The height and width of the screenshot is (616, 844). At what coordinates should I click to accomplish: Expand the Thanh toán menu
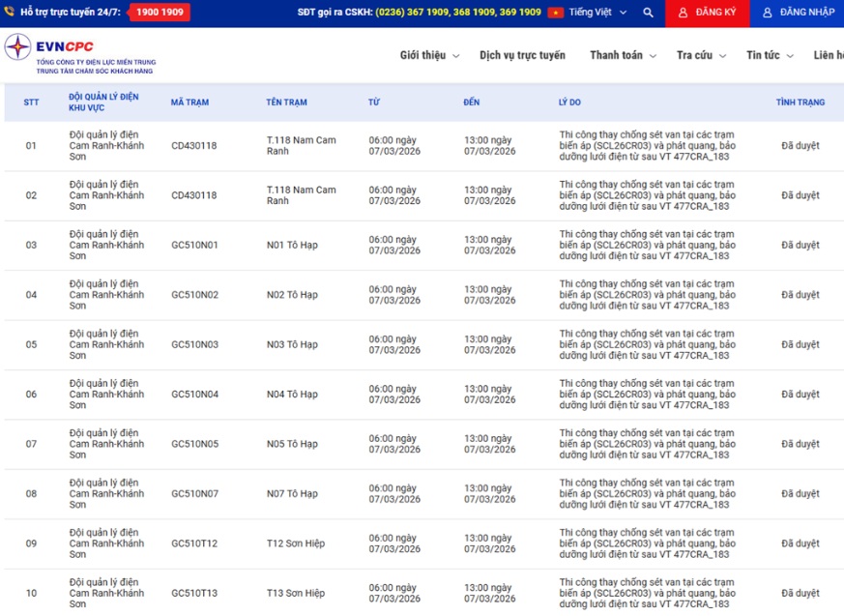623,55
